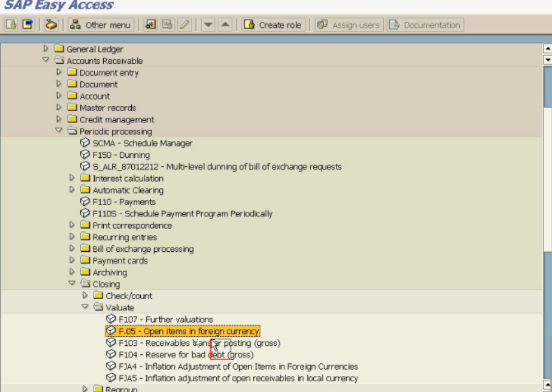The height and width of the screenshot is (392, 552).
Task: Expand the Credit management folder
Action: (59, 119)
